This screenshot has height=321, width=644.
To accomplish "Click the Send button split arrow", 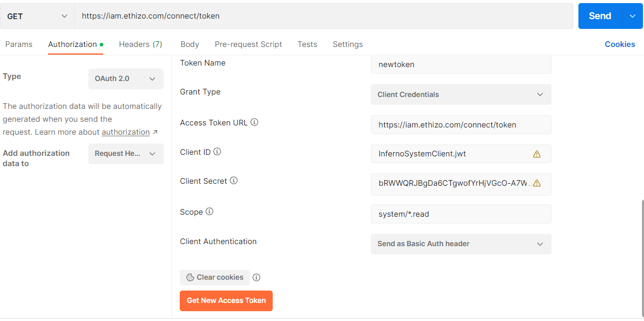I will pyautogui.click(x=632, y=16).
